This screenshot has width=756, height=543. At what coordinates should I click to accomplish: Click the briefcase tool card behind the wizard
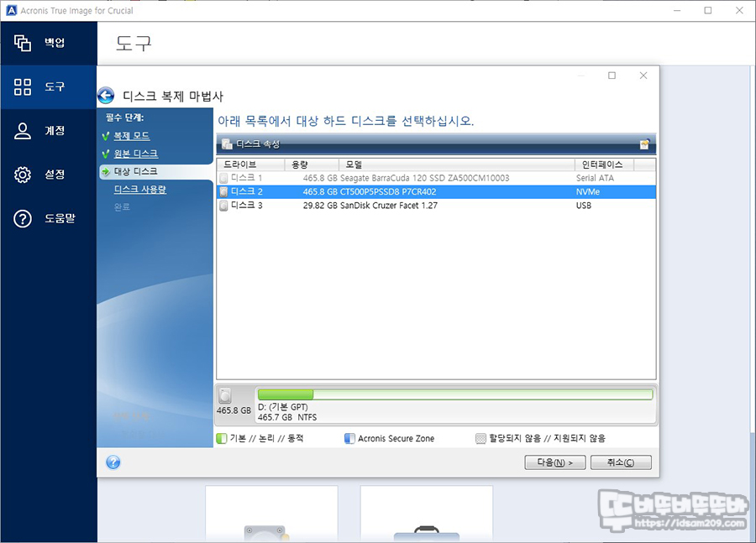[x=426, y=514]
